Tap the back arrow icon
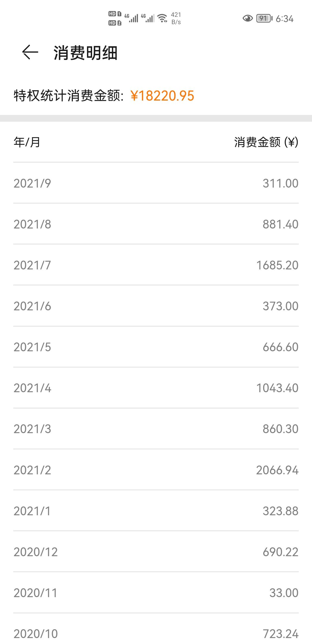The image size is (312, 644). point(30,52)
